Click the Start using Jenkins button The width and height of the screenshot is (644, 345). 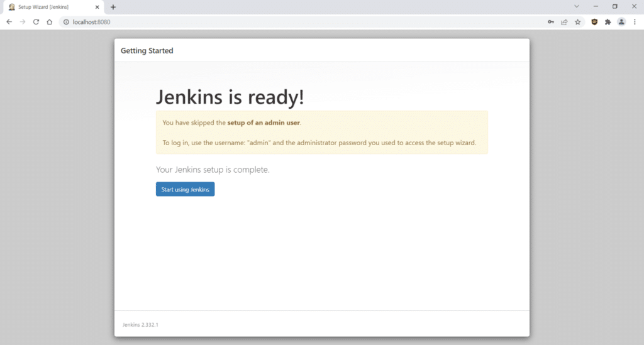tap(186, 189)
